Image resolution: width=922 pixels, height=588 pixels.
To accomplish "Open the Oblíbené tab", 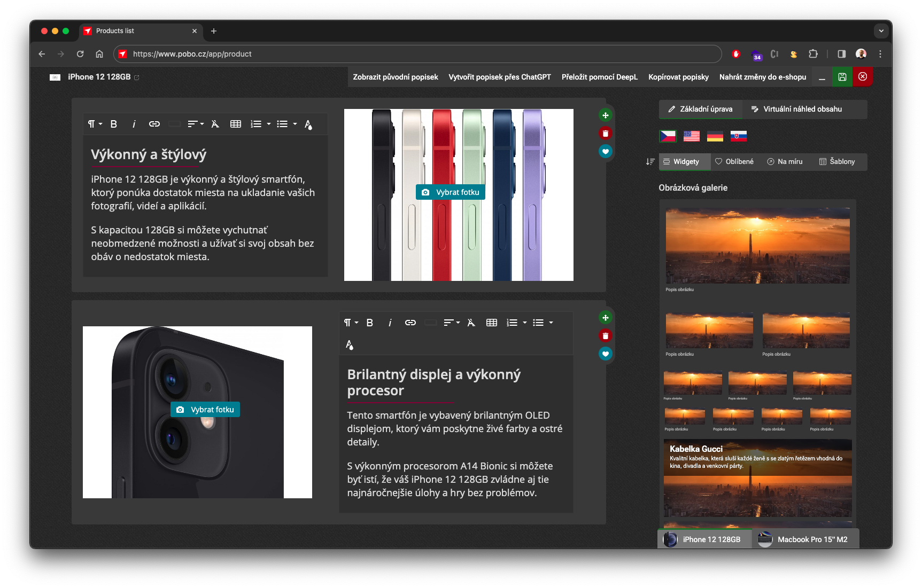I will click(734, 161).
